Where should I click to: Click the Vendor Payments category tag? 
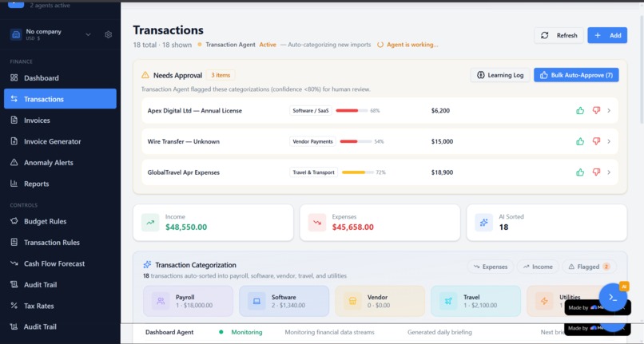click(312, 141)
